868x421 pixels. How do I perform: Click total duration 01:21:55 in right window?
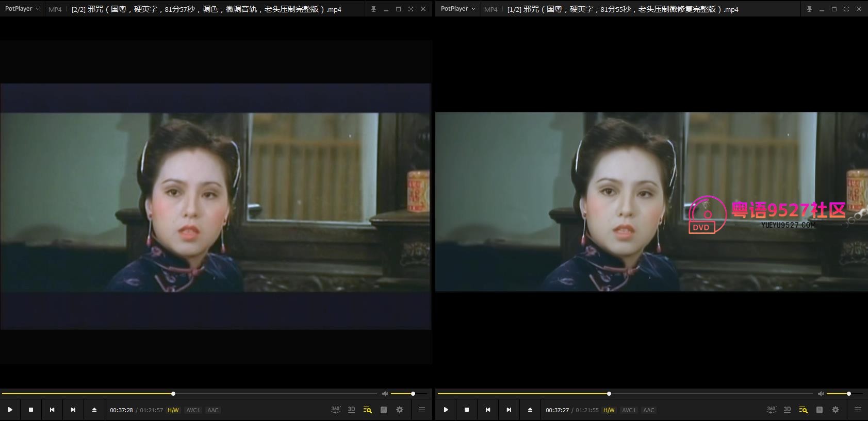[587, 410]
